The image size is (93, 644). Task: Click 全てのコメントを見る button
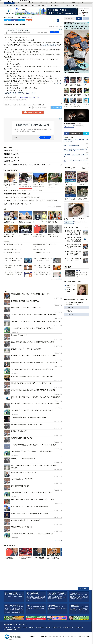tap(33, 112)
